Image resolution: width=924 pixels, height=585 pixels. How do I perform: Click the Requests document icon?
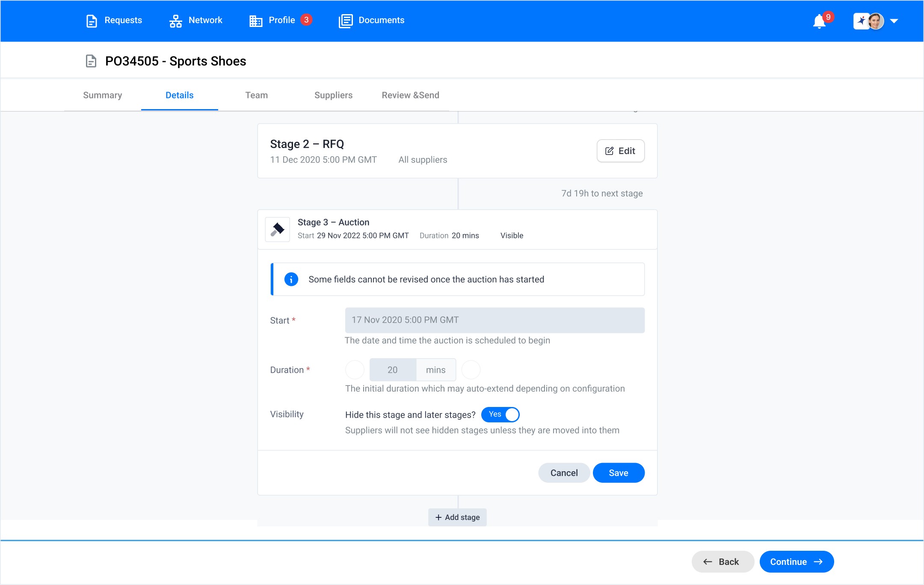[x=92, y=21]
